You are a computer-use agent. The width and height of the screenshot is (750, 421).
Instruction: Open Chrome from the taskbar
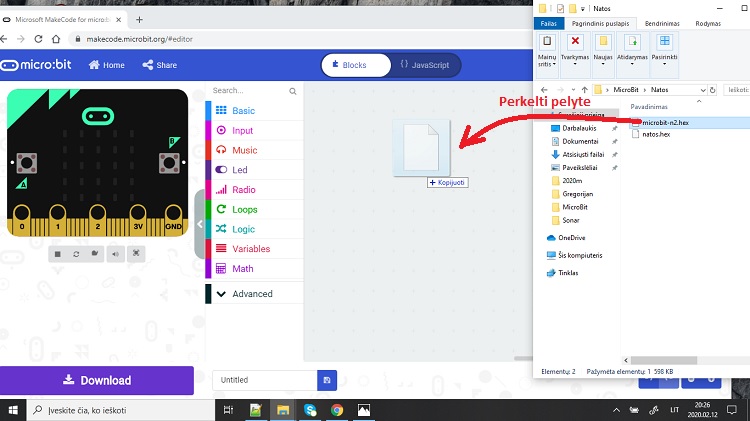click(x=337, y=410)
